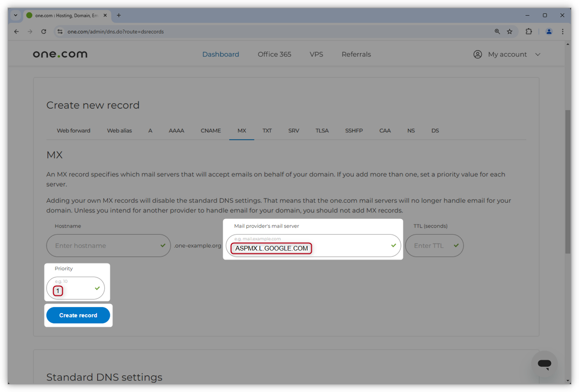Expand the My account dropdown
Screen dimensions: 579x392
[x=537, y=54]
